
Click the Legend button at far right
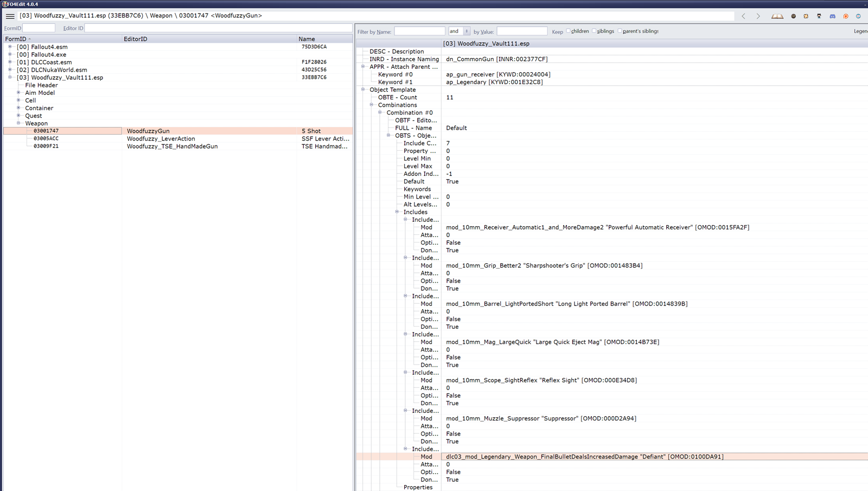(861, 31)
